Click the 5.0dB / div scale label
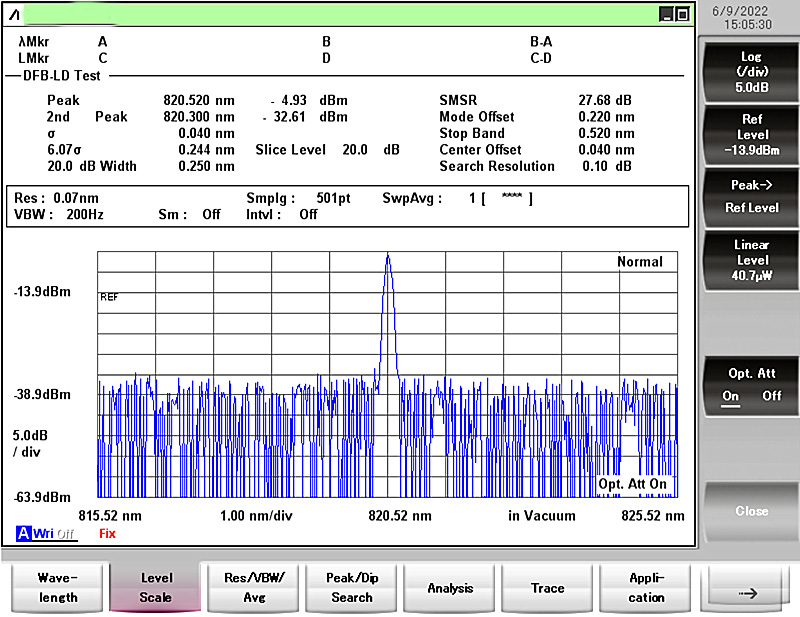The width and height of the screenshot is (800, 617). click(30, 443)
